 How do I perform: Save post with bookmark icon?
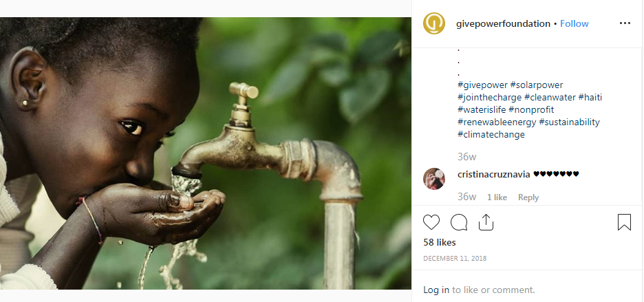tap(624, 222)
